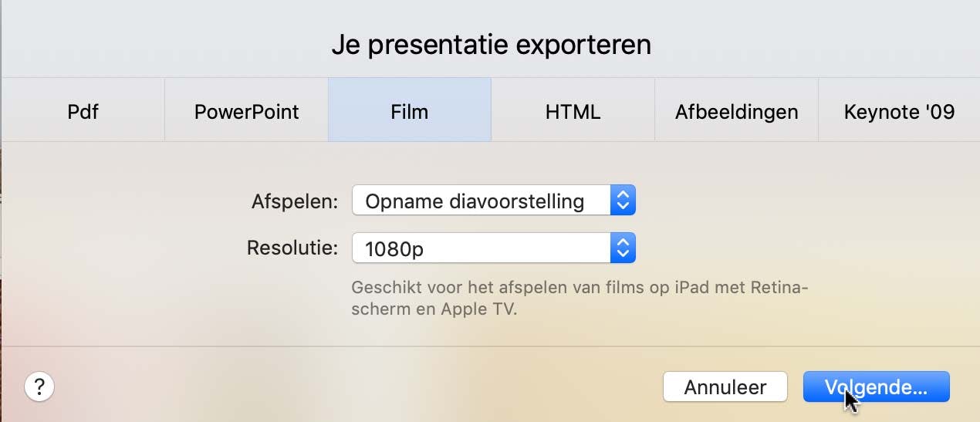
Task: Open the Resolutie dropdown menu
Action: [493, 248]
